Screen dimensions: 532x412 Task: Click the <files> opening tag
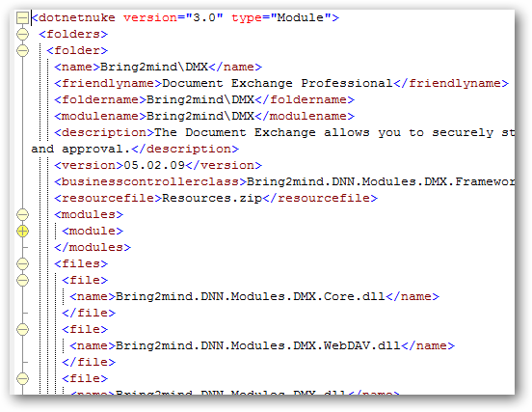81,263
